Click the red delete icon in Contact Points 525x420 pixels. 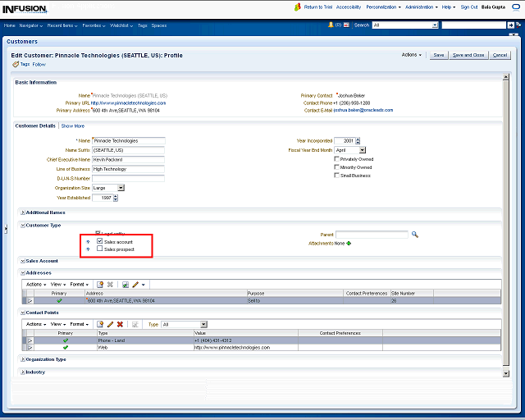(x=121, y=324)
